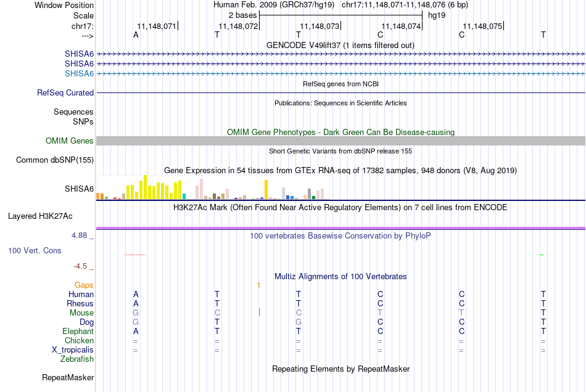Click the 11,148,073 coordinate tick label
This screenshot has height=392, width=586.
click(x=320, y=26)
